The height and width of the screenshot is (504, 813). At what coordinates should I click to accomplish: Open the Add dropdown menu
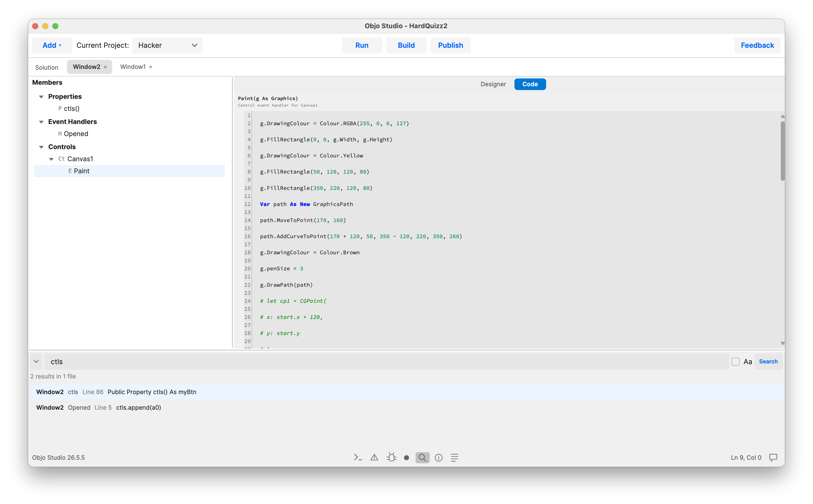52,45
